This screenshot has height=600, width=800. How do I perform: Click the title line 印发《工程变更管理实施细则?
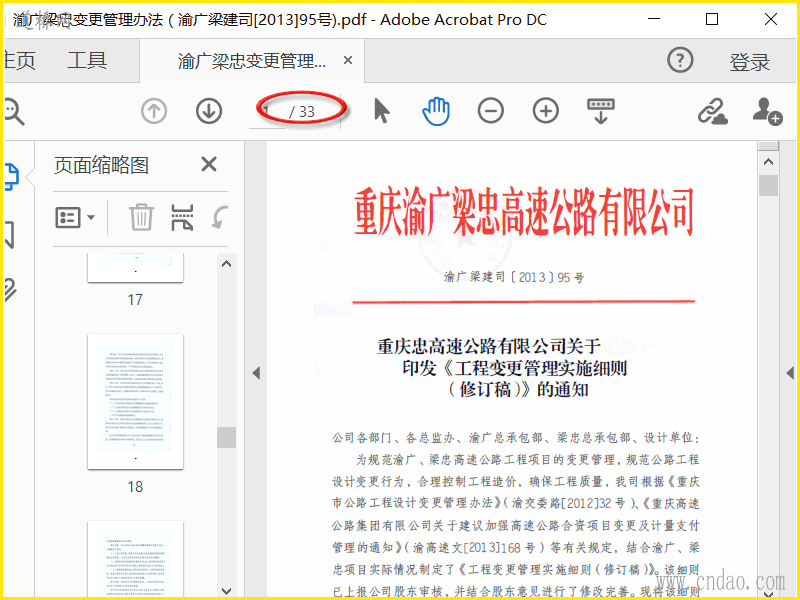coord(514,368)
